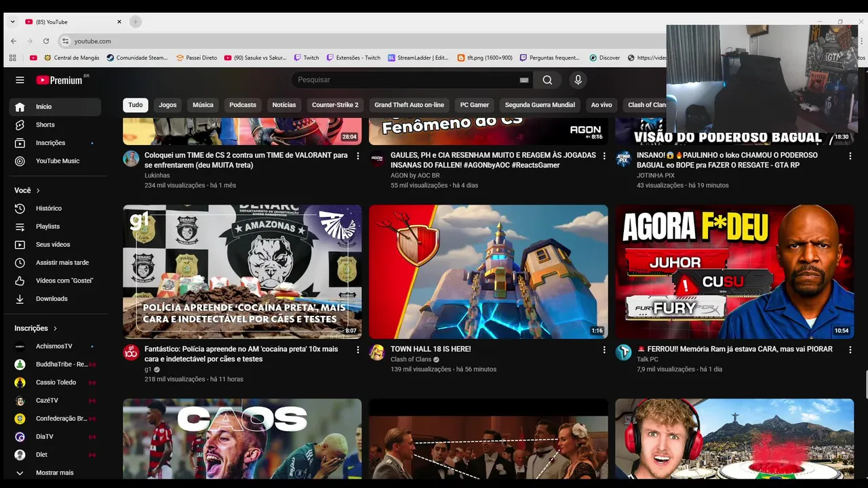Select Grand Theft Auto on-line chip
Image resolution: width=868 pixels, height=488 pixels.
[409, 105]
